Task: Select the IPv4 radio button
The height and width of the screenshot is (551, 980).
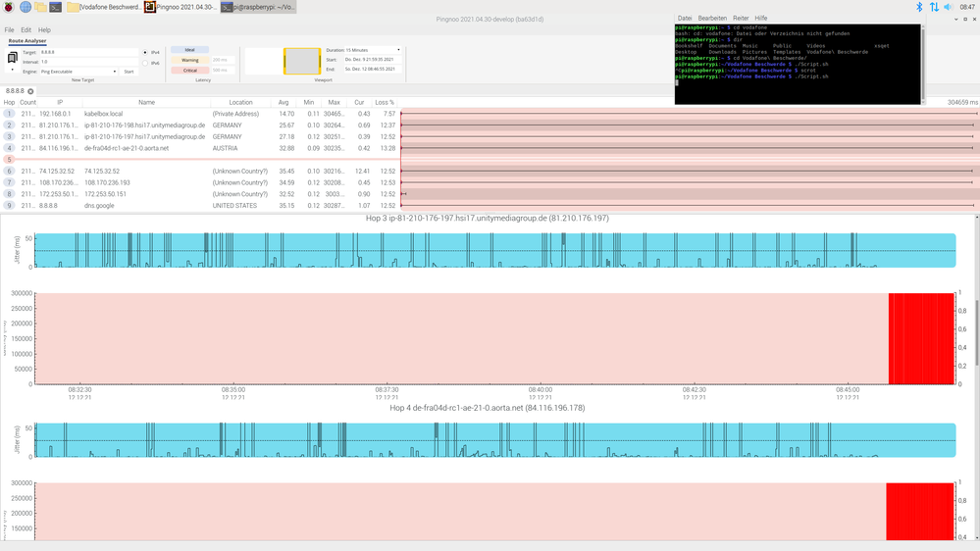Action: pyautogui.click(x=145, y=53)
